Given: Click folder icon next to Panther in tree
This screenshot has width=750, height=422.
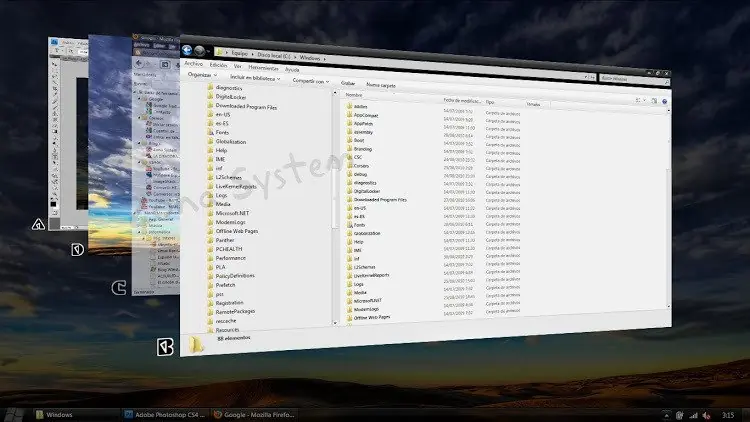Looking at the screenshot, I should pos(210,240).
